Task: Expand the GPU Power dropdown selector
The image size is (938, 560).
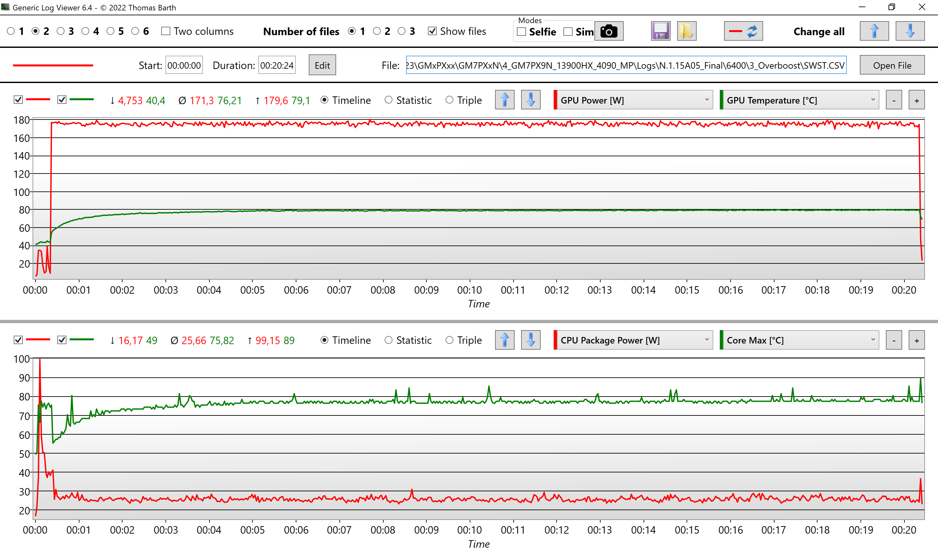Action: 705,100
